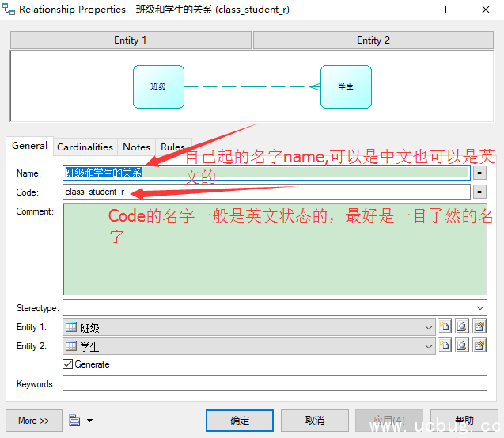Click the 学生 entity box in diagram
The width and height of the screenshot is (504, 438).
(x=346, y=86)
